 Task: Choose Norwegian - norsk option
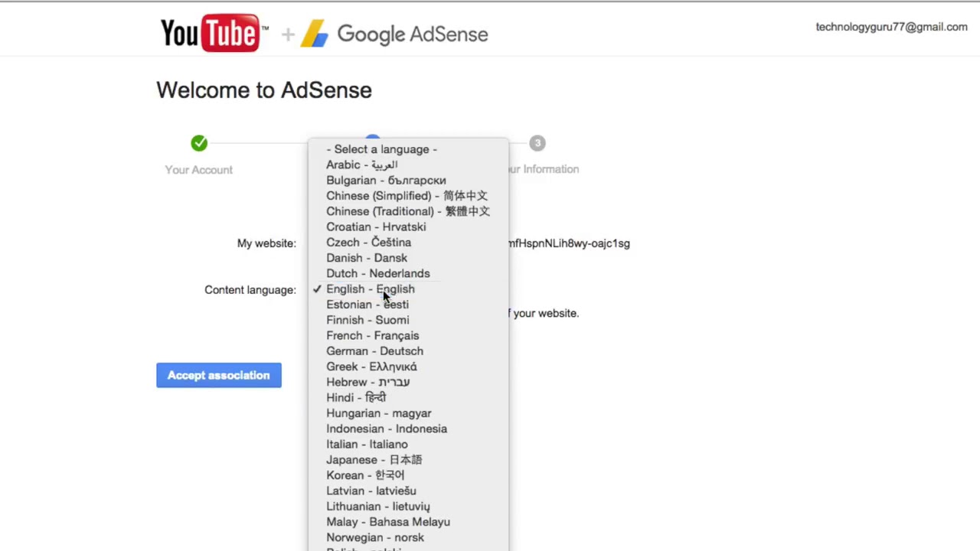click(x=375, y=537)
